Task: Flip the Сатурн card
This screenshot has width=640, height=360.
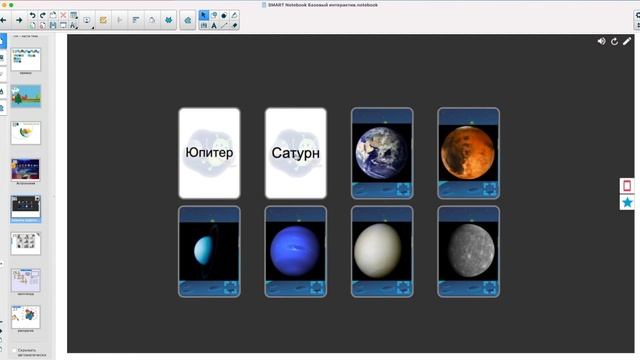Action: coord(296,153)
